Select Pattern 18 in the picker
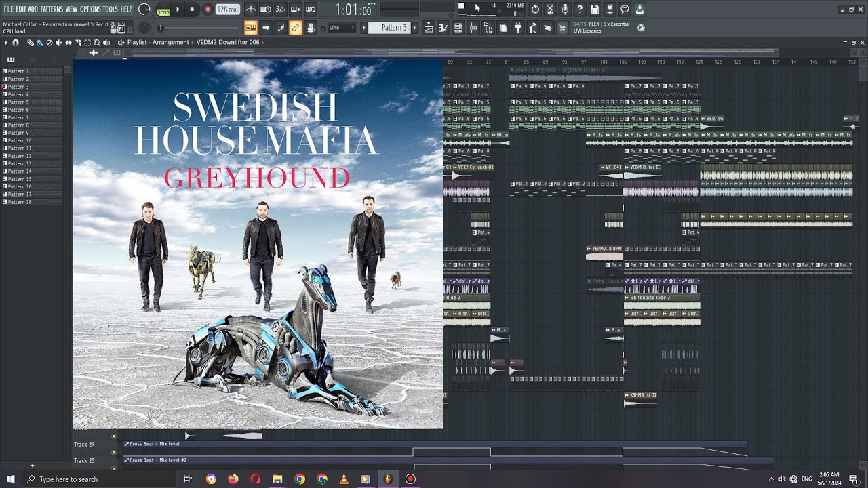The image size is (868, 488). (33, 202)
